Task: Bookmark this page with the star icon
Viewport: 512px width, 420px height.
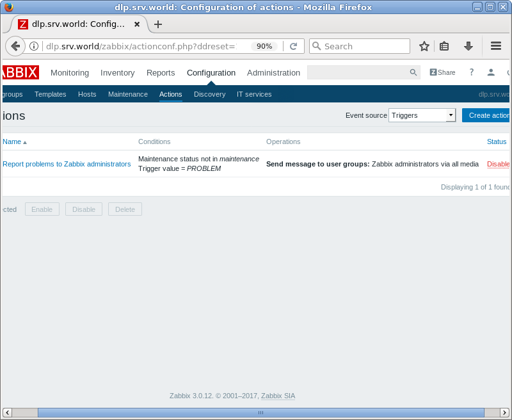Action: click(424, 46)
